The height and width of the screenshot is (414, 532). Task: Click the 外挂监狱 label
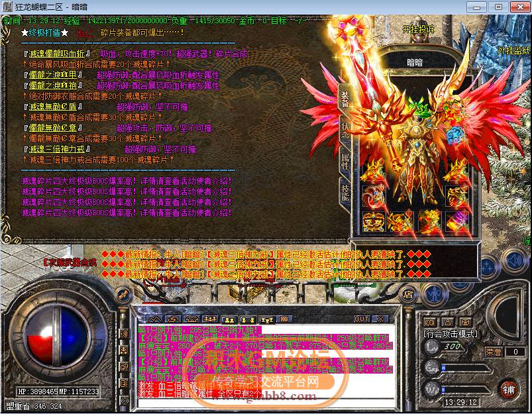513,50
